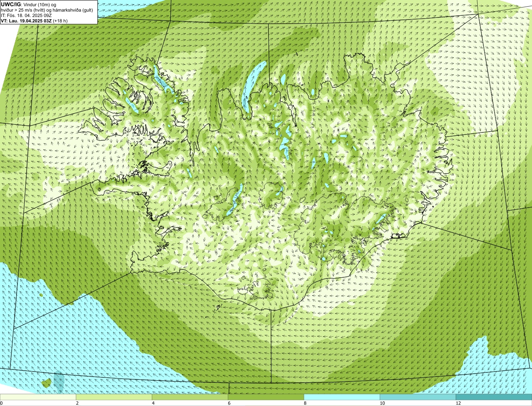Screen dimensions: 532x406
Task: Click the '0' tick label on the color scale
Action: click(x=1, y=403)
